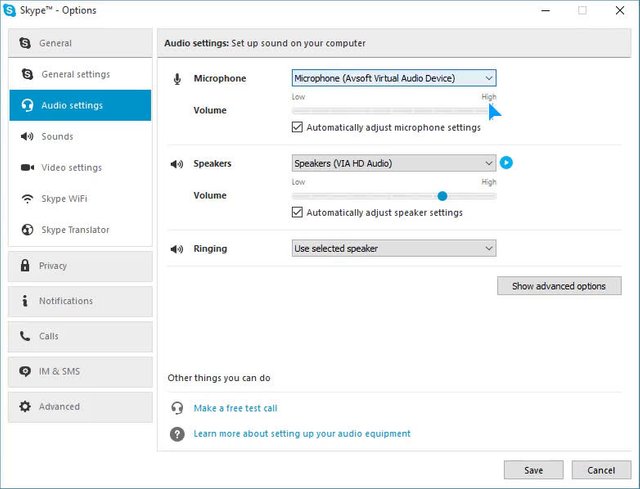Click the WiFi icon beside Skype WiFi

click(x=27, y=199)
